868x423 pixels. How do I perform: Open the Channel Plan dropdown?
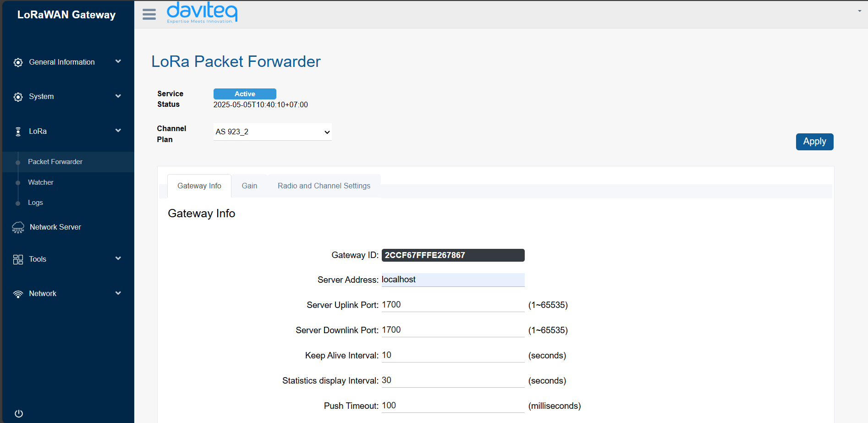click(x=272, y=132)
